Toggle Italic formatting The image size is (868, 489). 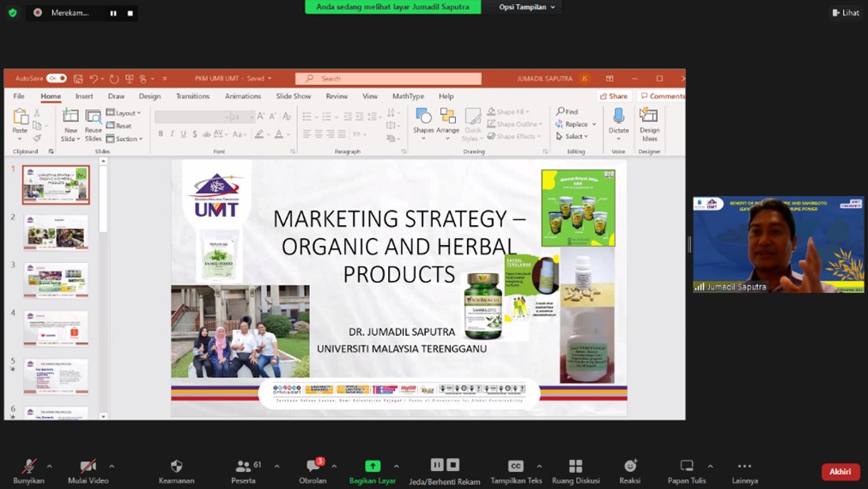[x=173, y=133]
